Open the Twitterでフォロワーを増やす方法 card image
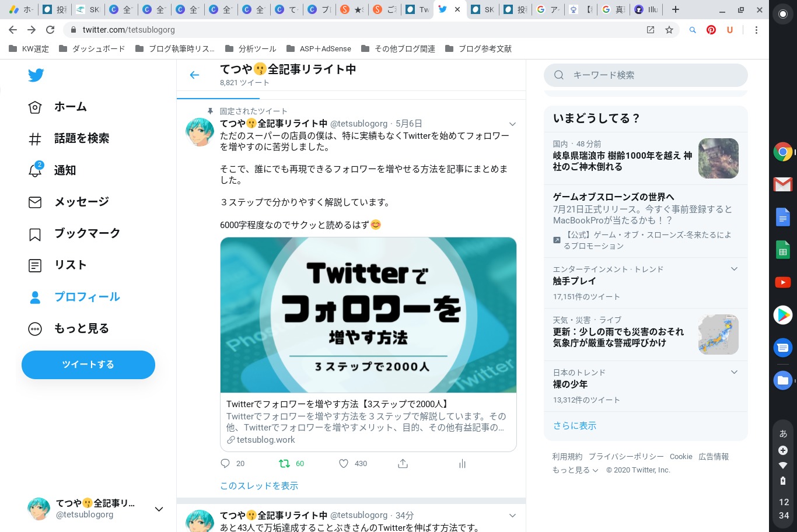797x532 pixels. click(x=368, y=315)
